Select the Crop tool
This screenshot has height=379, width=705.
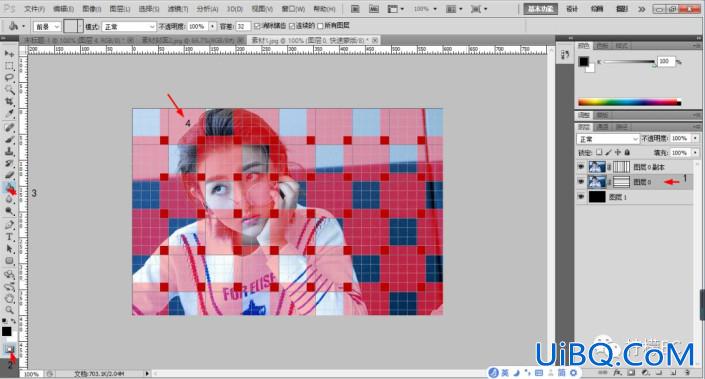(x=9, y=102)
